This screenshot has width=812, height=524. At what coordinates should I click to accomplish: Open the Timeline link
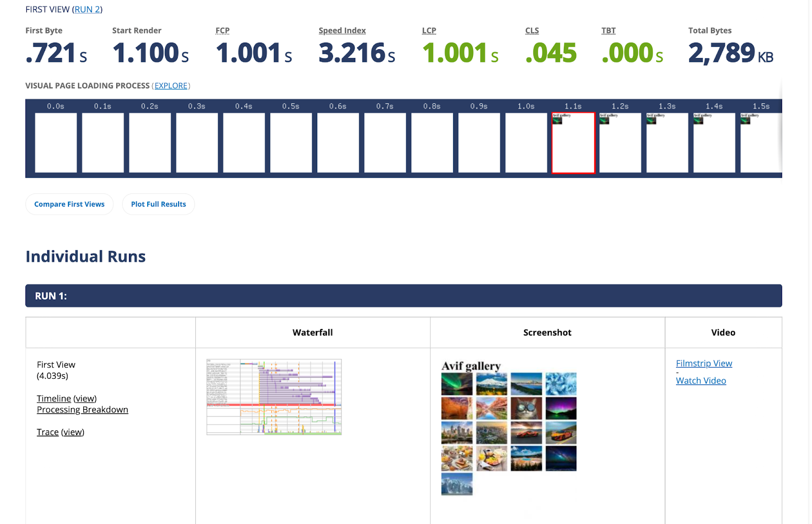tap(54, 399)
